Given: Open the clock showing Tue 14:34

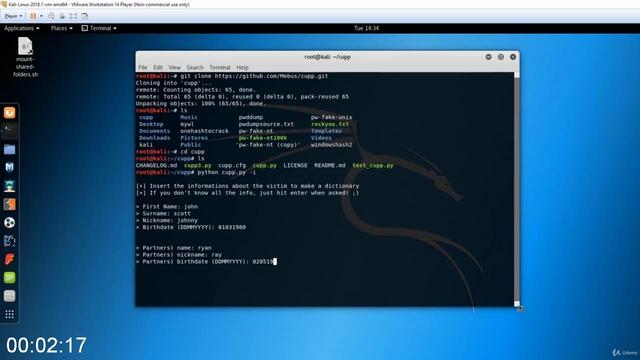Looking at the screenshot, I should point(366,28).
